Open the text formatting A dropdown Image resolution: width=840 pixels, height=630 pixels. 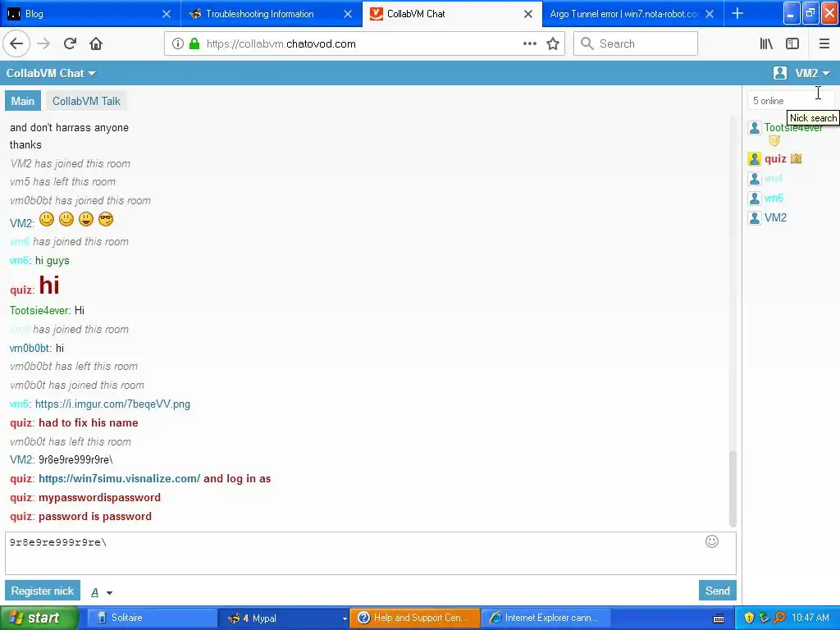coord(101,592)
